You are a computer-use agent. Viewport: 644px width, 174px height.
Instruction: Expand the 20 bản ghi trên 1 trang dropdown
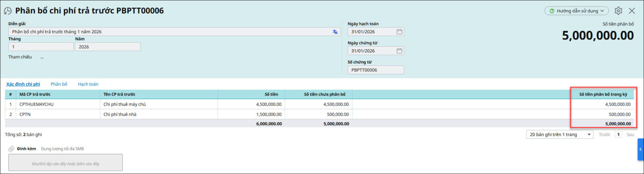coord(560,135)
